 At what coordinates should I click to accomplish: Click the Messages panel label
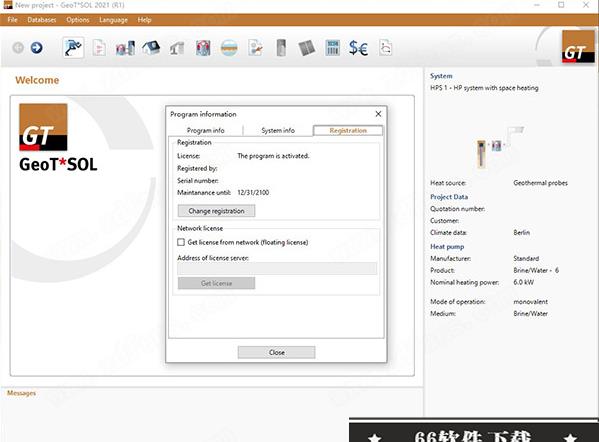tap(21, 393)
